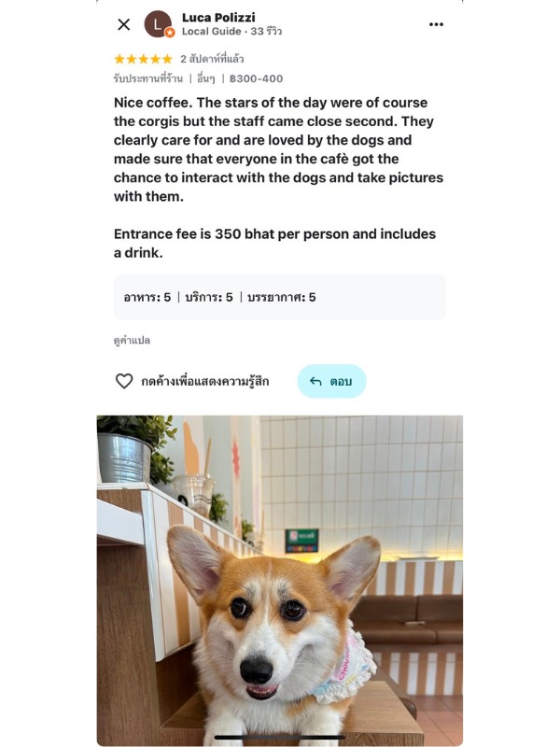Tap the ตอบ reply button
Image resolution: width=560 pixels, height=747 pixels.
click(332, 381)
